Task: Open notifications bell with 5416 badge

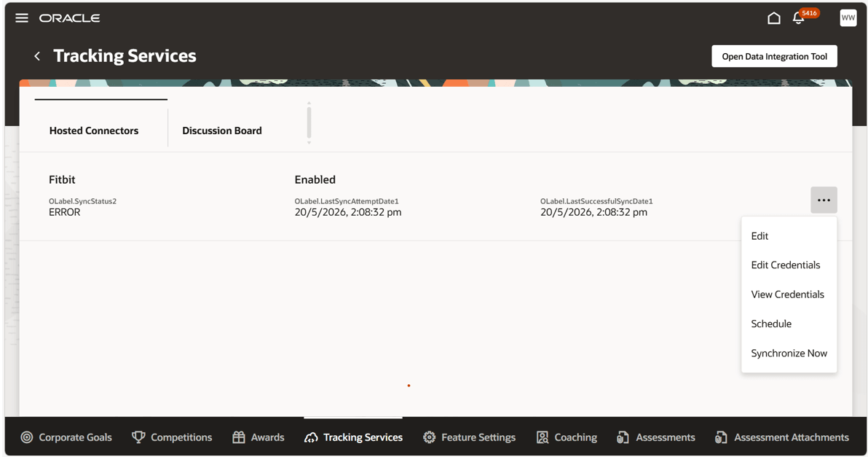Action: coord(799,18)
